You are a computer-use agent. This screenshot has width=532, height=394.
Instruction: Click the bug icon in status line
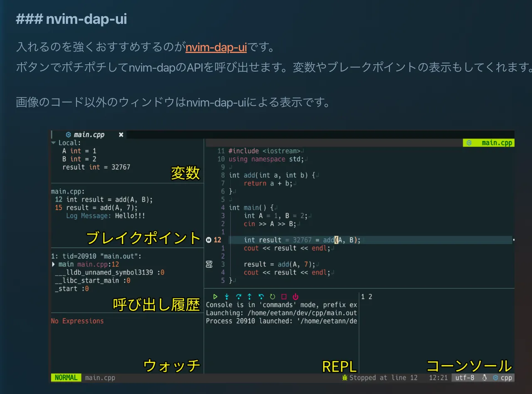(344, 378)
